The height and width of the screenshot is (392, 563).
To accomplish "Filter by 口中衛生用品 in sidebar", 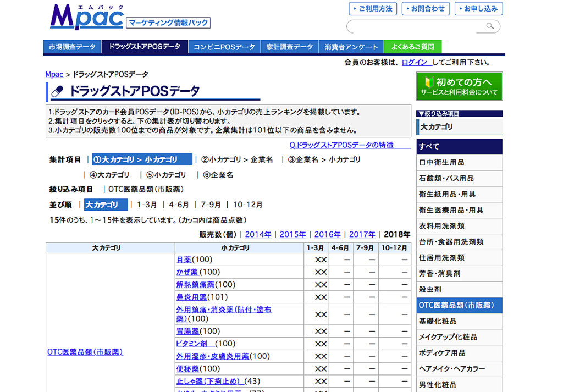I will click(441, 163).
